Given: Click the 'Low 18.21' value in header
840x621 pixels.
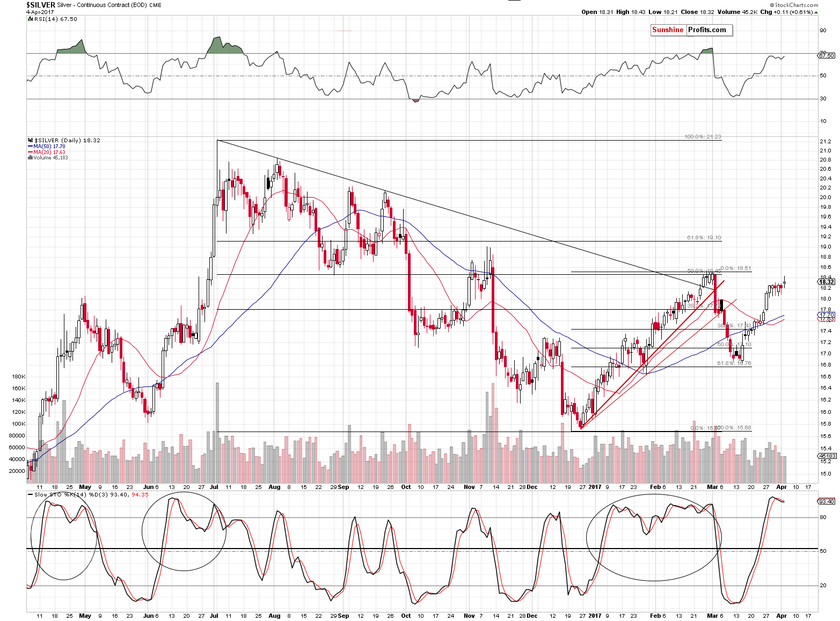Looking at the screenshot, I should (x=663, y=12).
